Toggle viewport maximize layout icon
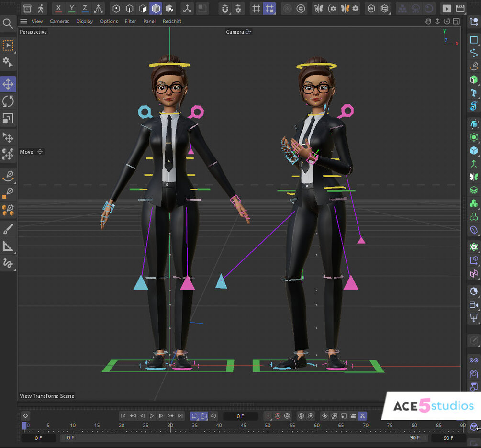This screenshot has height=448, width=481. tap(457, 21)
